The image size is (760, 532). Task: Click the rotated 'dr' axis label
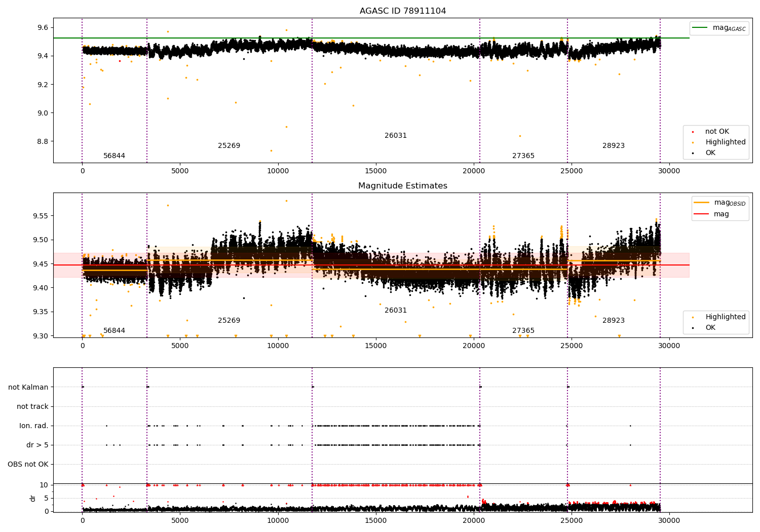(x=33, y=498)
